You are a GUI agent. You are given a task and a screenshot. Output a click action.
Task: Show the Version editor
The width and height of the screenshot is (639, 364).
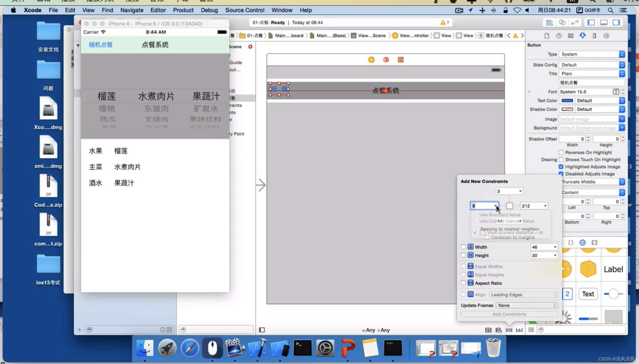click(575, 22)
